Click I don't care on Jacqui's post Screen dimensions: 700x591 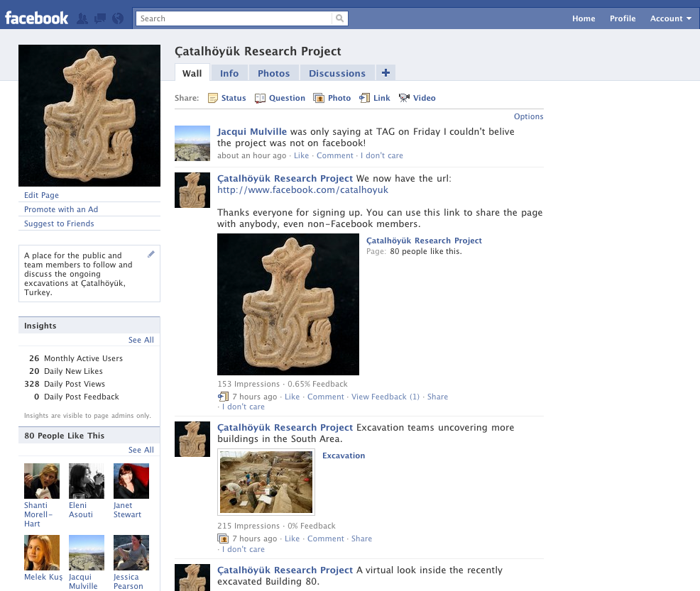coord(382,155)
